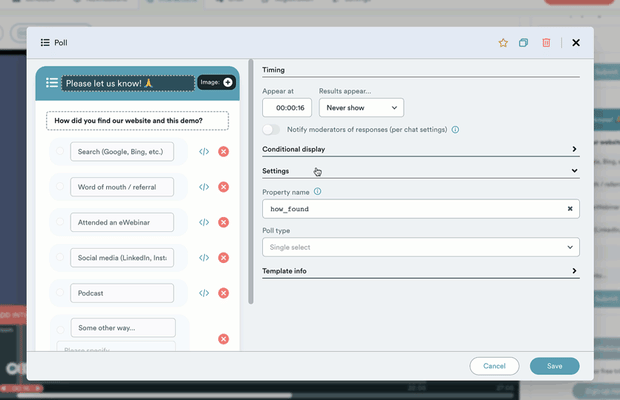Image resolution: width=620 pixels, height=400 pixels.
Task: Click the Appear at time field
Action: tap(287, 107)
